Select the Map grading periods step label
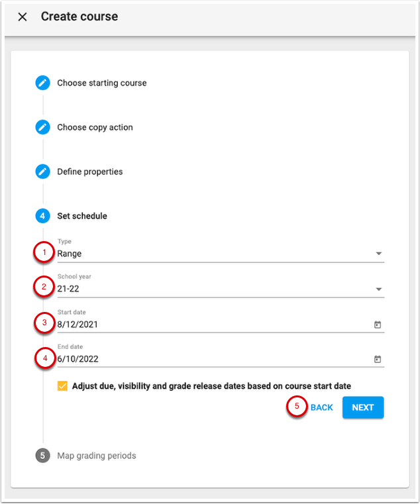 click(97, 456)
